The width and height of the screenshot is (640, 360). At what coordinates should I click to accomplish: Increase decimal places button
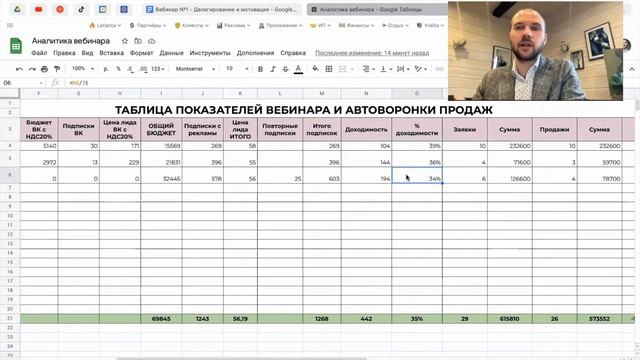143,69
